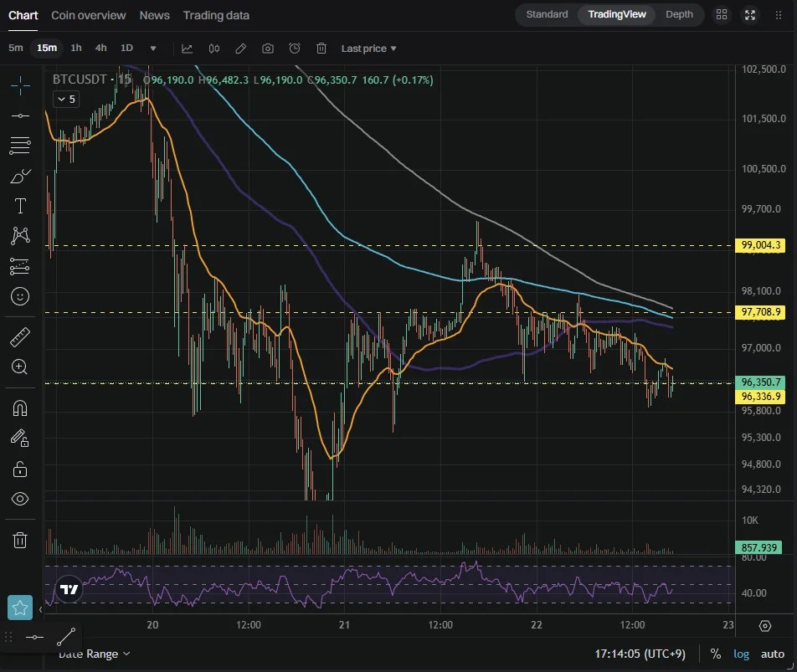
Task: Select the 1h timeframe
Action: [76, 48]
